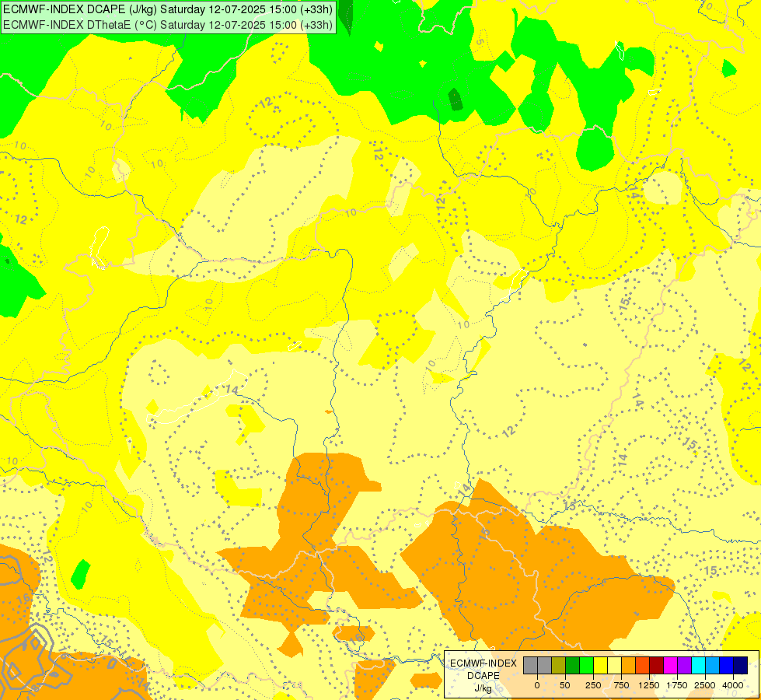Click the cyan legend swatch
The width and height of the screenshot is (761, 700).
[x=698, y=665]
